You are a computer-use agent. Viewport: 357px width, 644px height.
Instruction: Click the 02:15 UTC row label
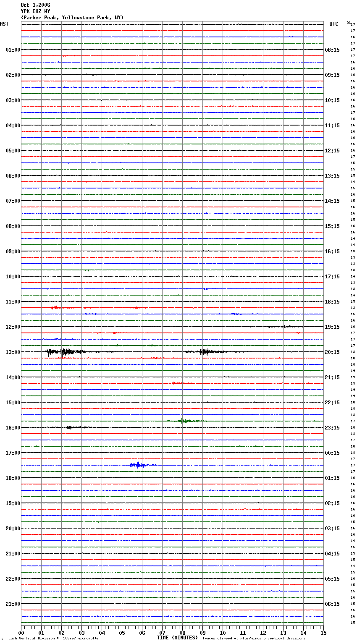coord(332,503)
